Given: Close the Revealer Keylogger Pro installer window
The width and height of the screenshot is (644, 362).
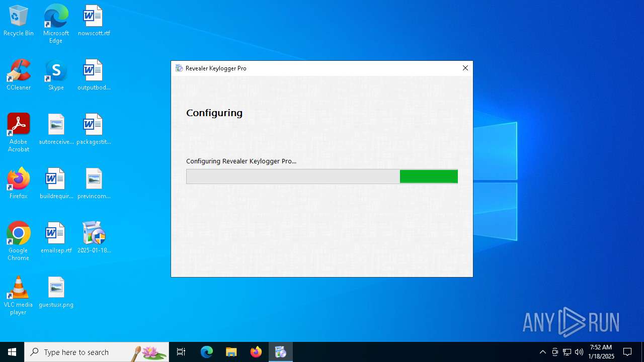Looking at the screenshot, I should pos(465,68).
